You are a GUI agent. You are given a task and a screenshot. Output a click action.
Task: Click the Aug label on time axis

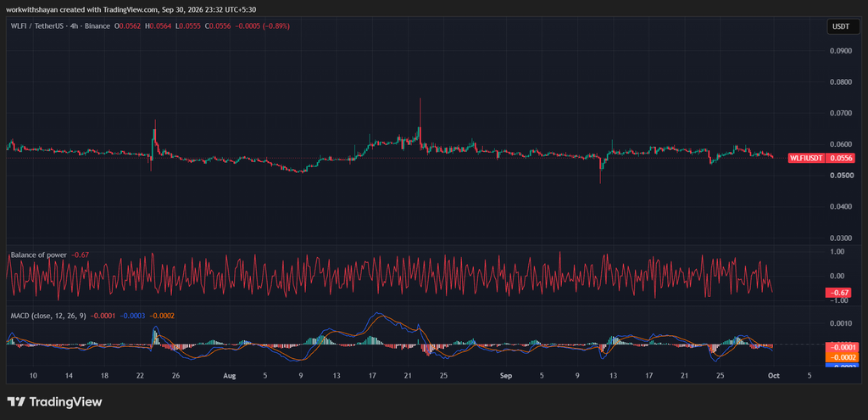point(230,376)
